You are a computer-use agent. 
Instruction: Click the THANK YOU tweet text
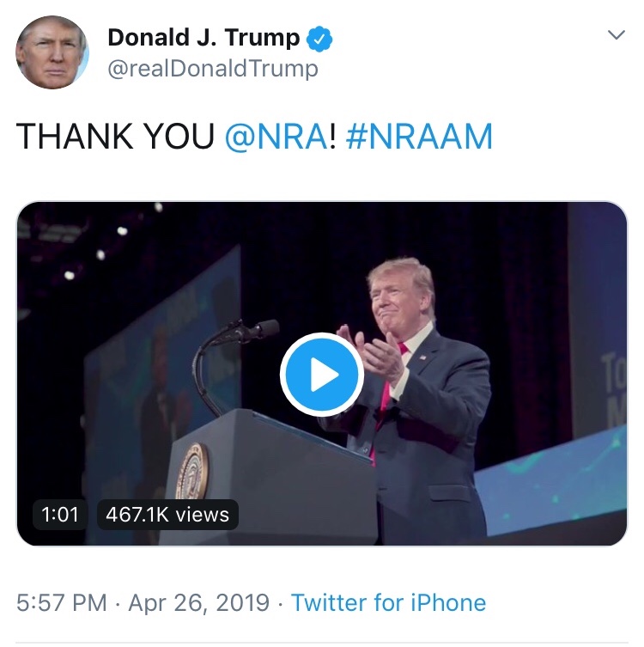[115, 137]
